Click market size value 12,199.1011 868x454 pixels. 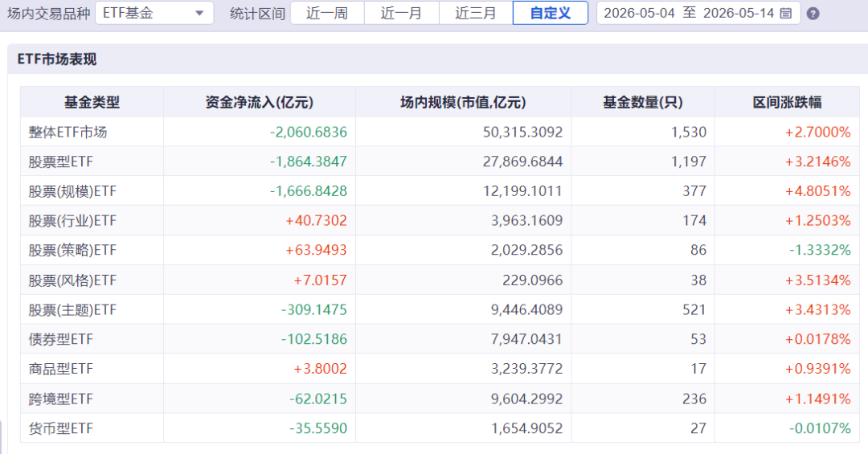522,191
